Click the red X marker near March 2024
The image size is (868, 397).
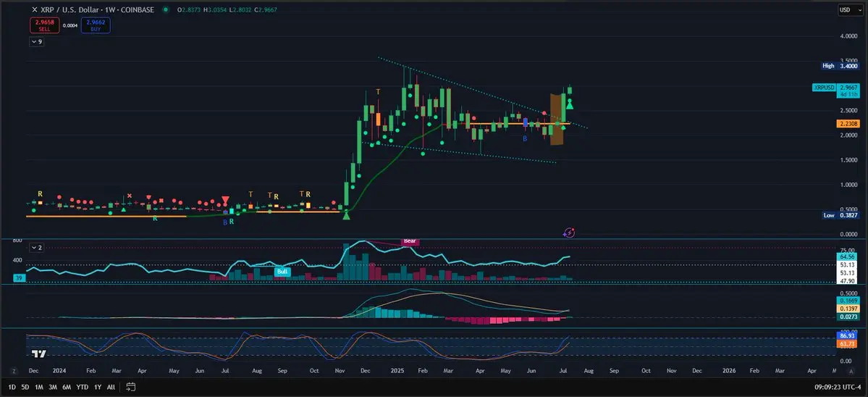point(130,196)
